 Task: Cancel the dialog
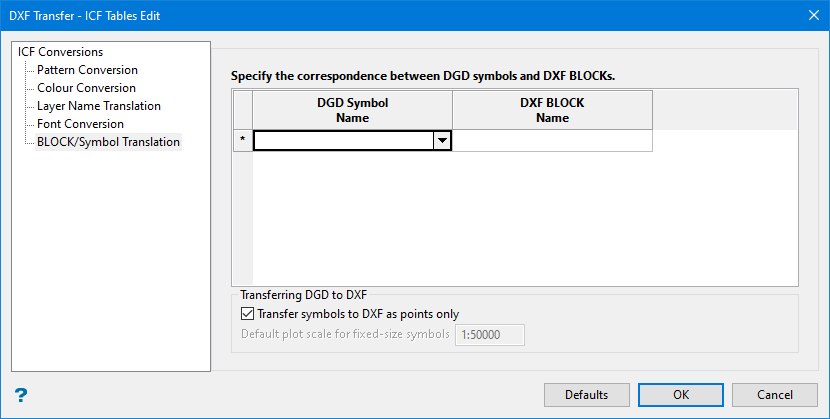pos(774,394)
